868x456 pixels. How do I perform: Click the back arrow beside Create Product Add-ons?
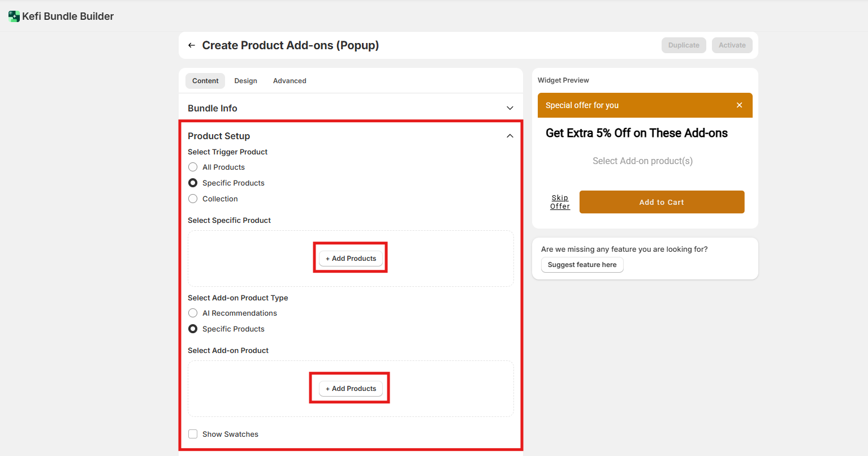point(192,45)
